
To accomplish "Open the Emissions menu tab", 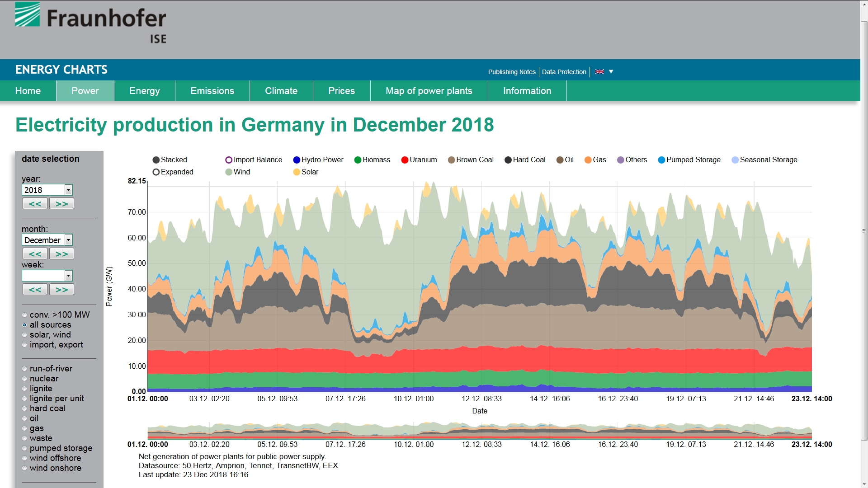I will [x=212, y=91].
